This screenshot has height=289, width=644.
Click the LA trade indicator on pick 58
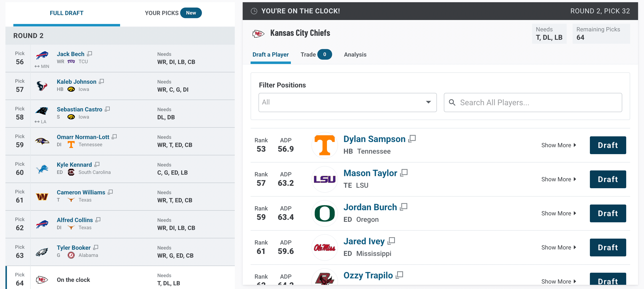tap(41, 122)
